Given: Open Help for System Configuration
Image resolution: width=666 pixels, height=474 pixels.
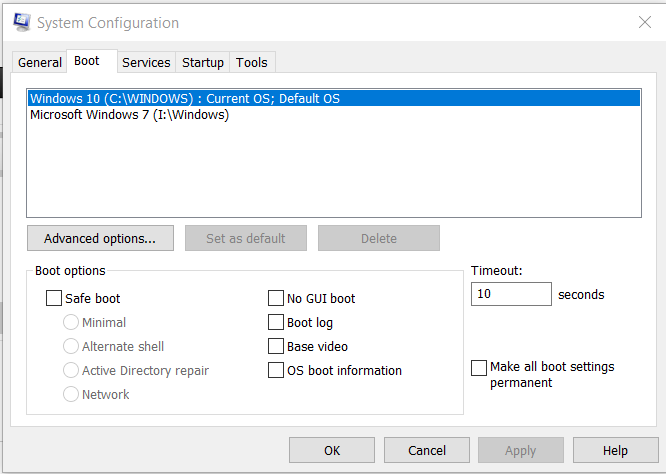Looking at the screenshot, I should pos(615,450).
